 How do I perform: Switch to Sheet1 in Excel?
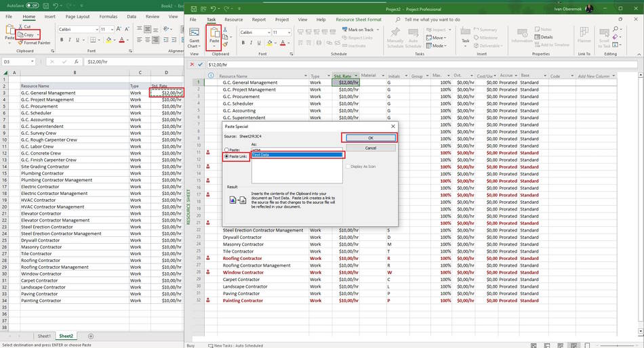point(44,336)
